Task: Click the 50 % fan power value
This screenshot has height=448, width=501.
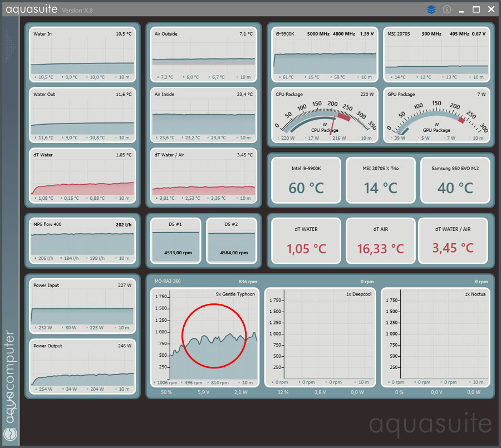Action: 166,392
